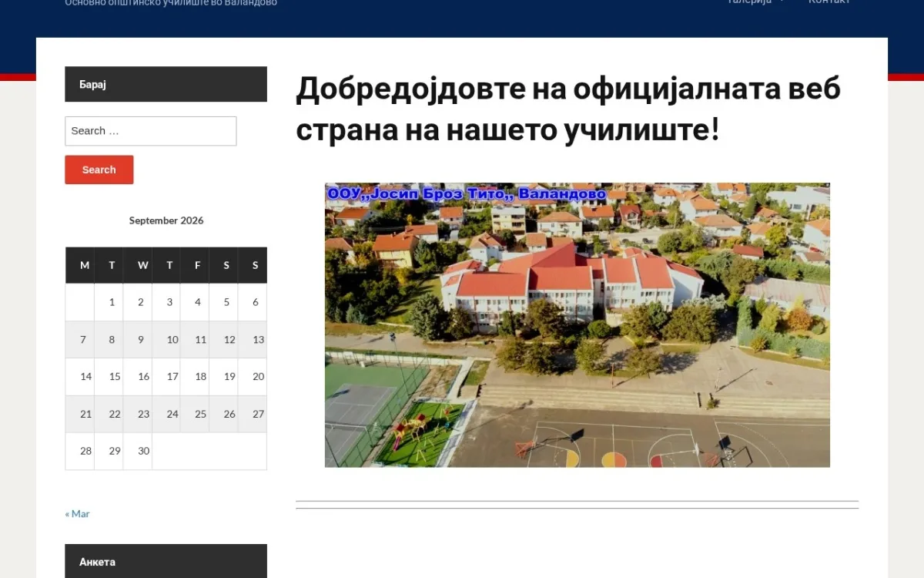The image size is (924, 578).
Task: Select calendar day 24
Action: pyautogui.click(x=166, y=414)
